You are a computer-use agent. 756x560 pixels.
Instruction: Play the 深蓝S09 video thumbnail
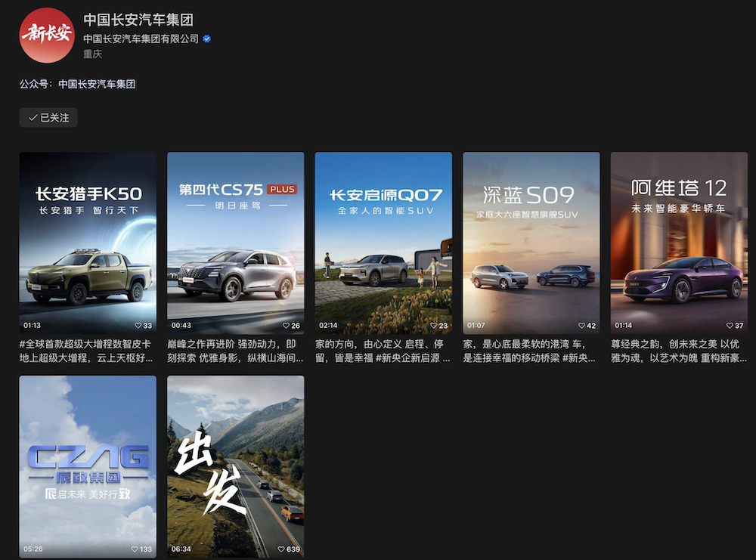[531, 242]
